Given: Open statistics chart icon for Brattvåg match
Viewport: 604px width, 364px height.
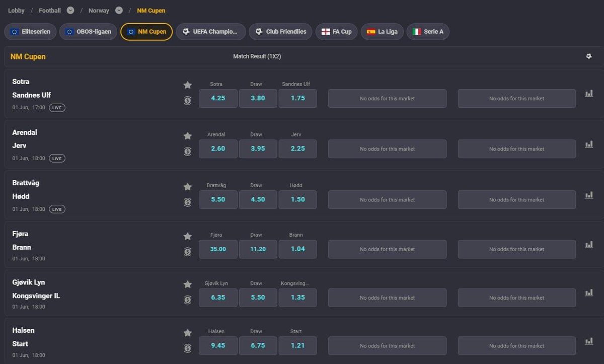Looking at the screenshot, I should pos(589,195).
